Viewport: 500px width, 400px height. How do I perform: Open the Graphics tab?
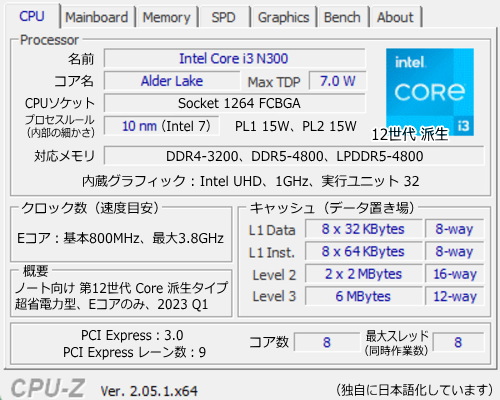point(284,17)
